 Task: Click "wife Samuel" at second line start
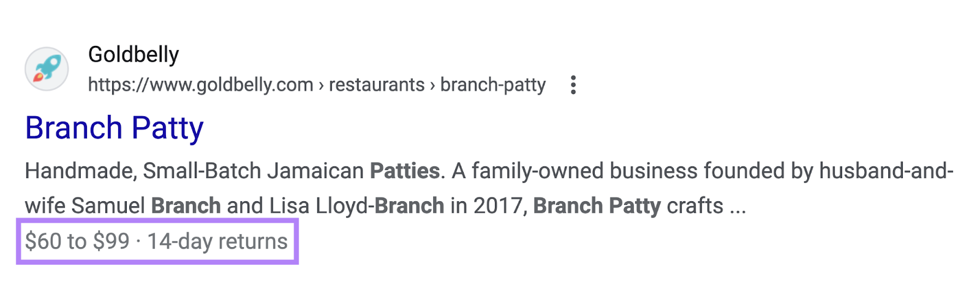85,206
